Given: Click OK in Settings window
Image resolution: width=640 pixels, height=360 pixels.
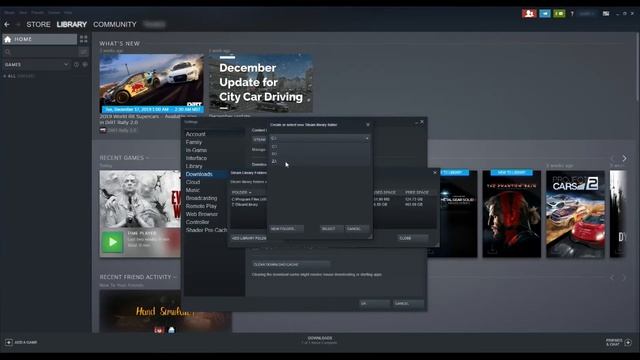Looking at the screenshot, I should tap(374, 304).
